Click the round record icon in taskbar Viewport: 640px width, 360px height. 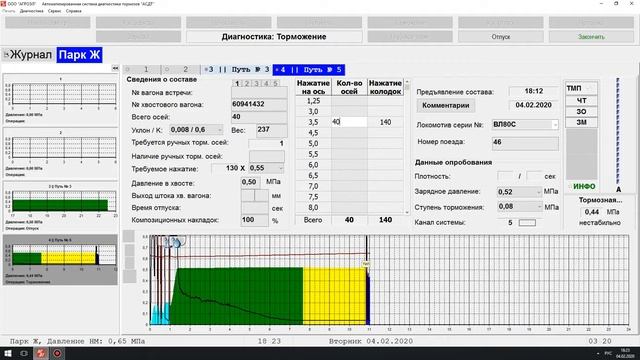pyautogui.click(x=57, y=353)
